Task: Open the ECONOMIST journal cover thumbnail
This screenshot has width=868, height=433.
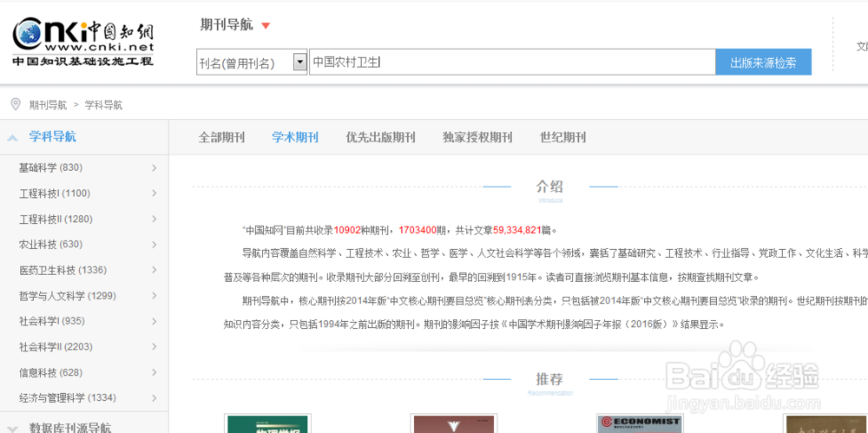Action: [x=640, y=423]
